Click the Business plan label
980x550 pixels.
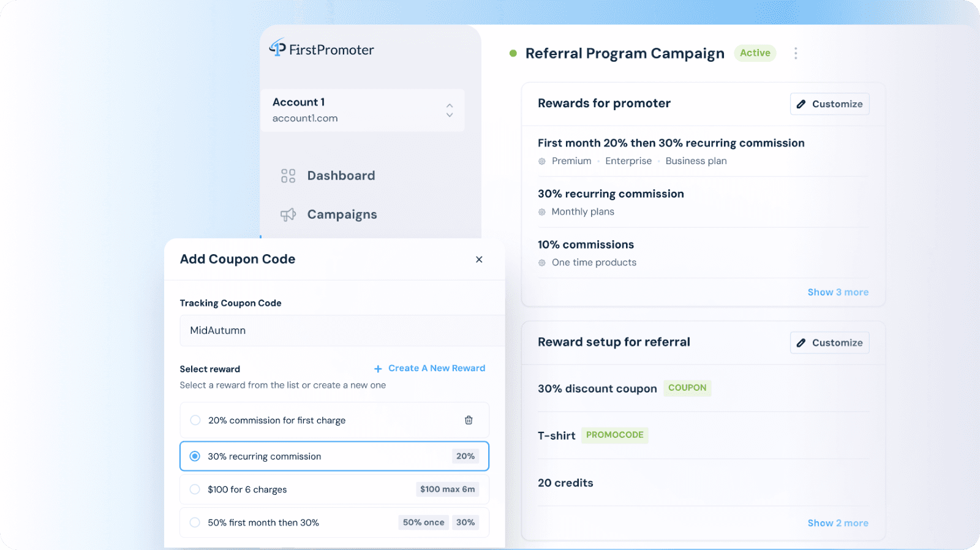[x=696, y=161]
